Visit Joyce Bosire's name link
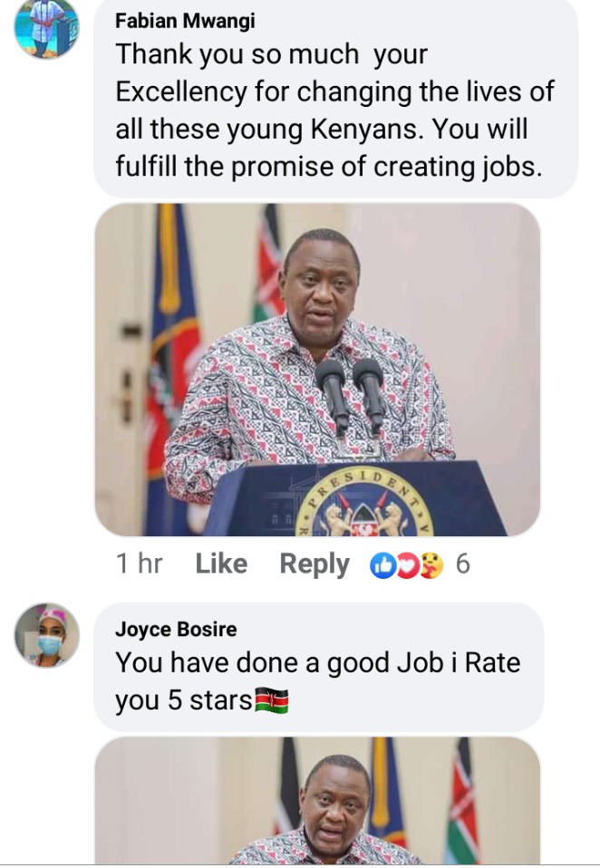The width and height of the screenshot is (600, 868). (x=176, y=630)
